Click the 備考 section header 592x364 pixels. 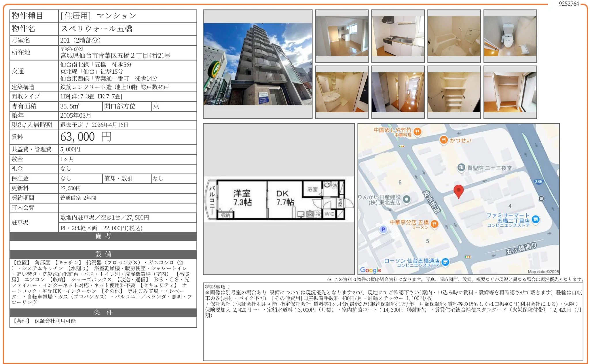tap(103, 236)
